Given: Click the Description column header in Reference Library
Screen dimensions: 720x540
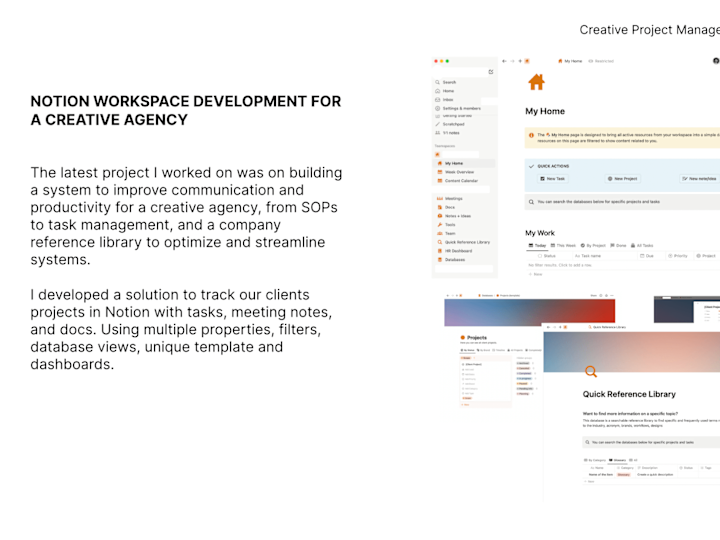Looking at the screenshot, I should click(648, 468).
